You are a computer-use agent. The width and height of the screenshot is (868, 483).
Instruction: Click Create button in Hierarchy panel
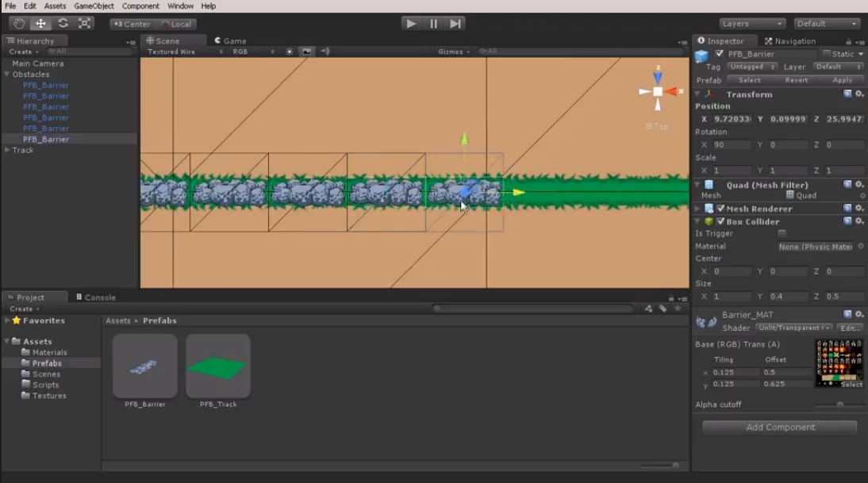click(x=24, y=52)
